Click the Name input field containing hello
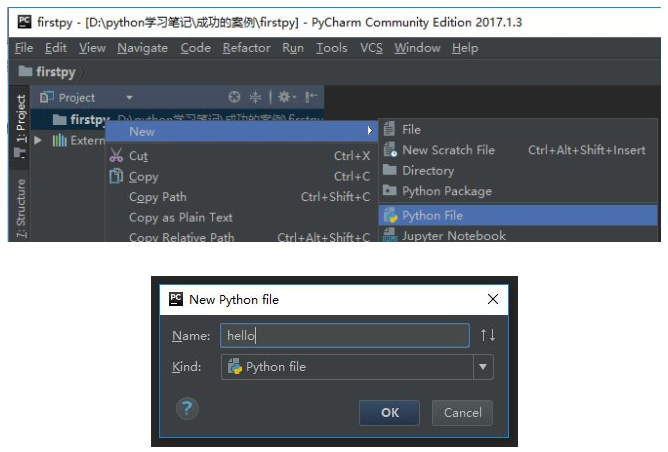Viewport: 668px width, 452px height. (x=345, y=335)
